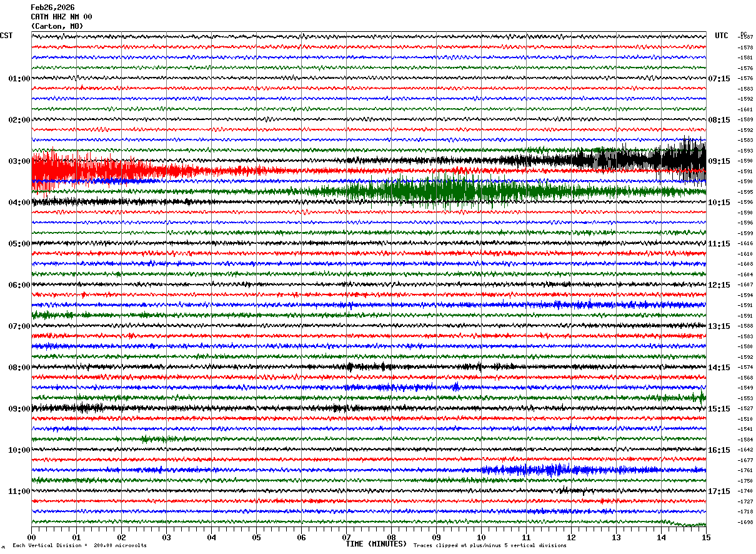Click the DC offset value -1510
Image resolution: width=756 pixels, height=554 pixels.
tap(746, 419)
